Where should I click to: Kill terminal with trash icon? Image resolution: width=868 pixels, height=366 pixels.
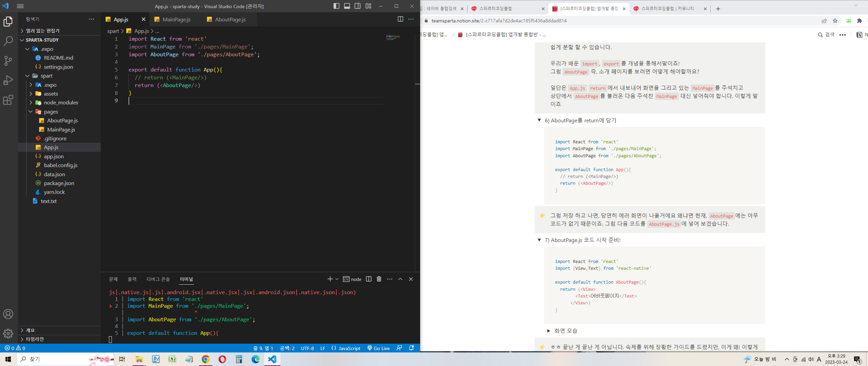pyautogui.click(x=379, y=279)
